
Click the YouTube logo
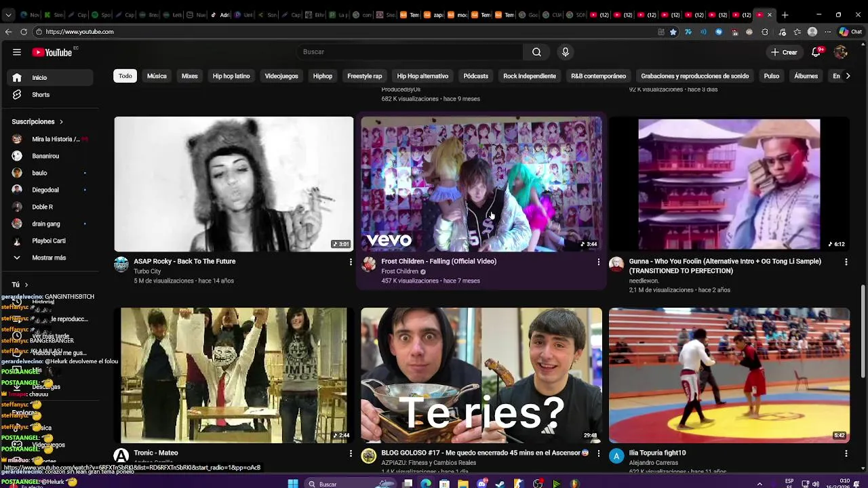pos(52,52)
